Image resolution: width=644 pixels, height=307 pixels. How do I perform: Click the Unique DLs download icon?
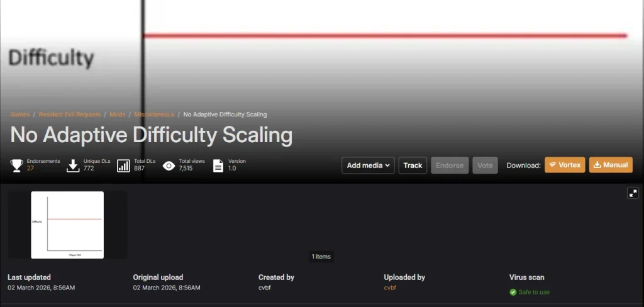point(73,165)
